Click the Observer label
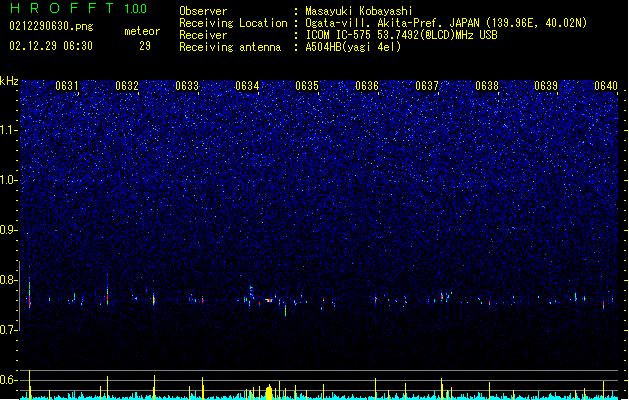Viewport: 629px width, 400px height. pyautogui.click(x=203, y=11)
